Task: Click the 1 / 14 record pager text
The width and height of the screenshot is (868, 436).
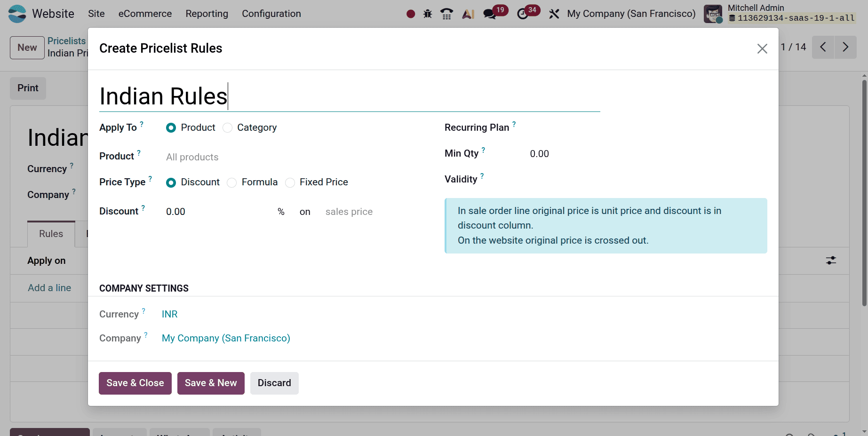Action: [793, 47]
